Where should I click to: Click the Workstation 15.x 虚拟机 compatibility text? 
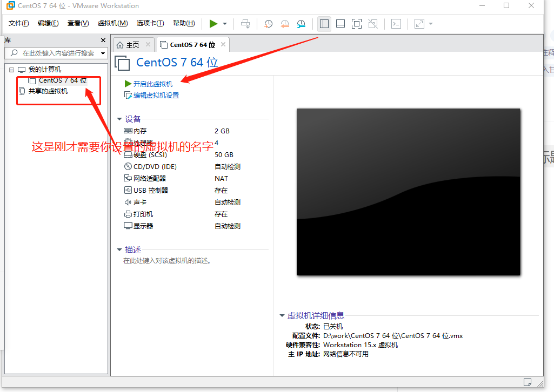coord(361,344)
